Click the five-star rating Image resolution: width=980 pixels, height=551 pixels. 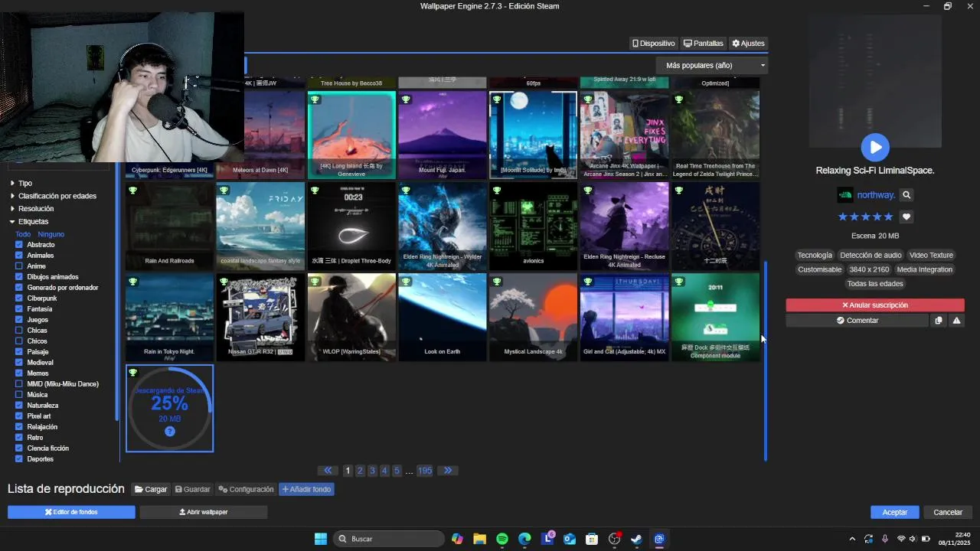point(865,217)
